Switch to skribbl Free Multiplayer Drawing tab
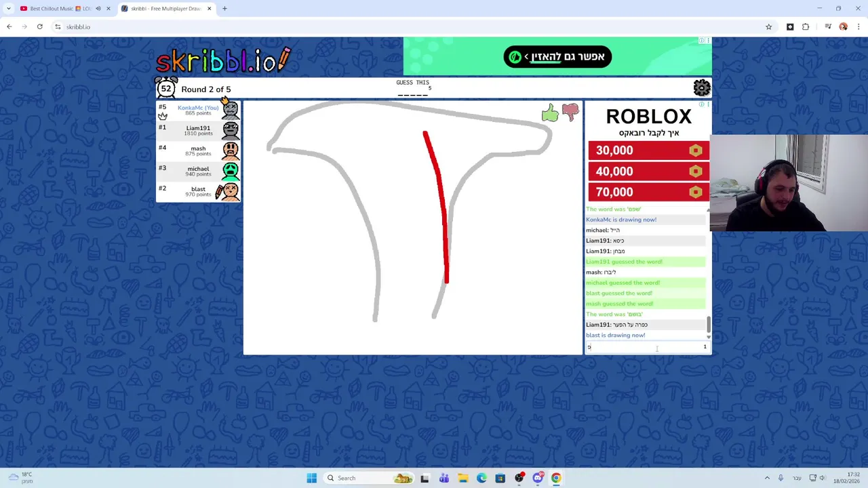The image size is (868, 488). pyautogui.click(x=167, y=9)
